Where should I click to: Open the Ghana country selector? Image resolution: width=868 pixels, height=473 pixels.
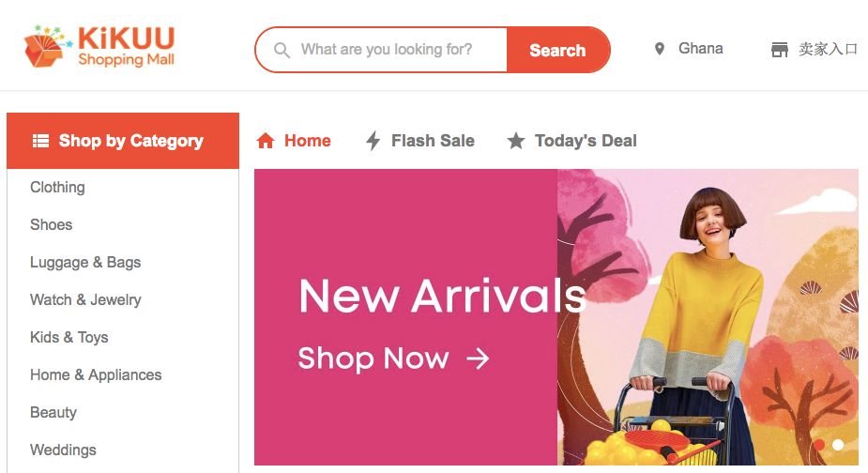[x=689, y=49]
